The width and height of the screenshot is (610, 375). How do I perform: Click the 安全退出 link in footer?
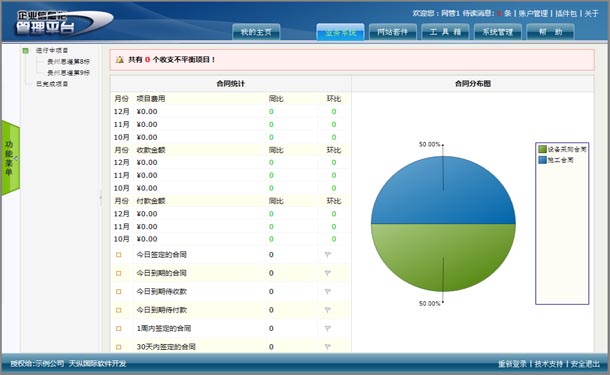[x=585, y=364]
